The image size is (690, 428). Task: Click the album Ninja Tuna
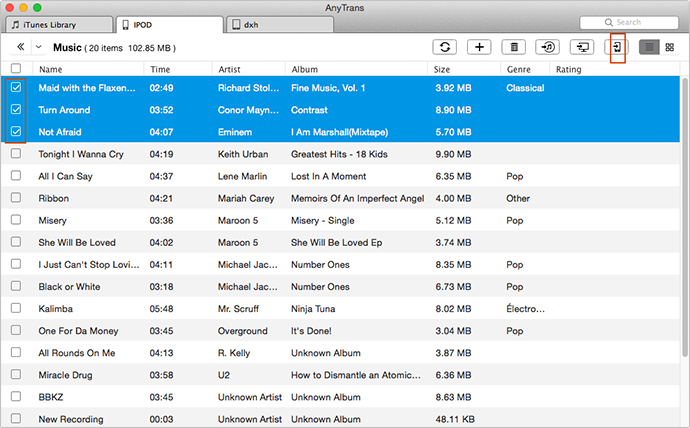point(313,309)
